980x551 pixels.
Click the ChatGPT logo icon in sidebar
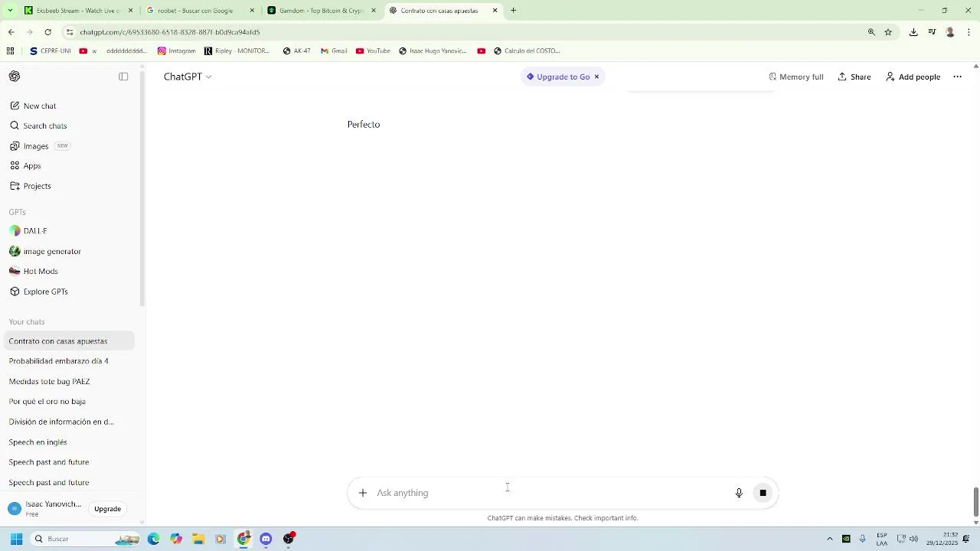coord(15,77)
